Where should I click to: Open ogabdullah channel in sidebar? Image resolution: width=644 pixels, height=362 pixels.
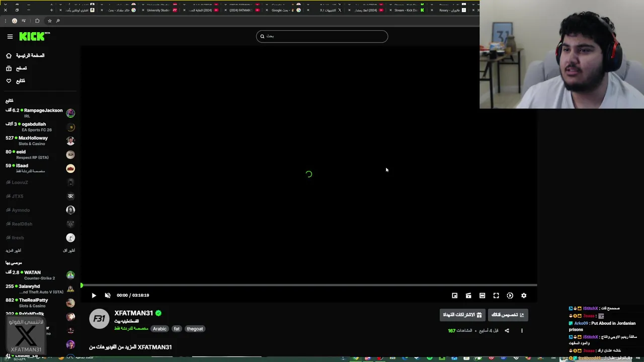pos(40,127)
